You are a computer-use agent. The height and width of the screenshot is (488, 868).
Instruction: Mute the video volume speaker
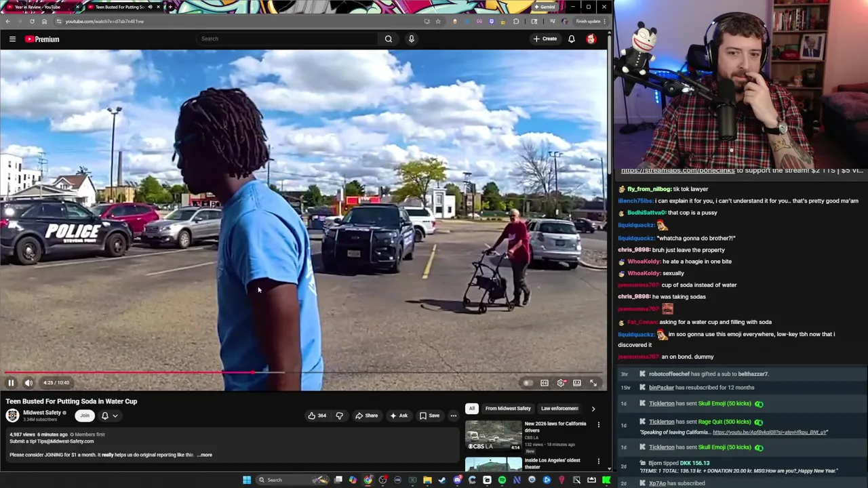click(x=28, y=383)
